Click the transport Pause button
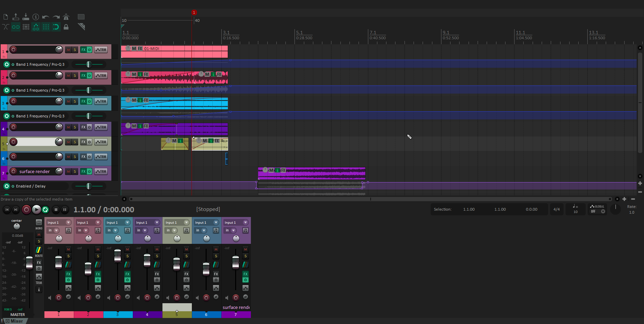 tap(65, 210)
